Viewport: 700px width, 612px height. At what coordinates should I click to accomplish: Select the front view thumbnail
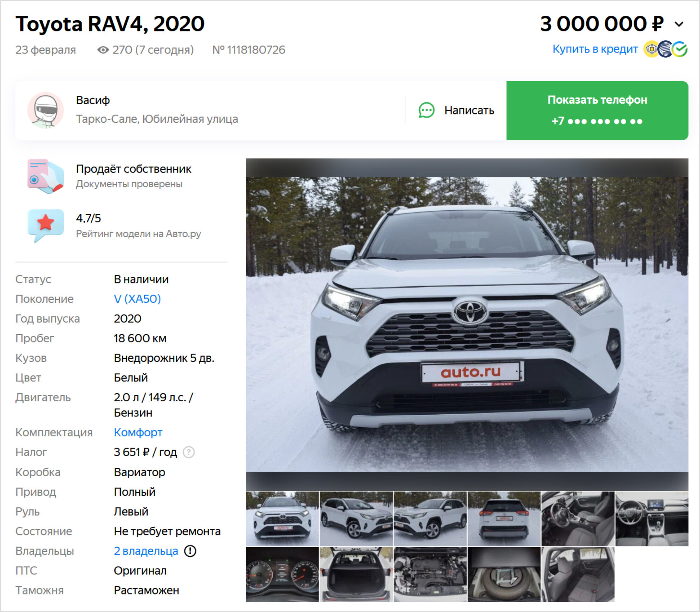[282, 519]
